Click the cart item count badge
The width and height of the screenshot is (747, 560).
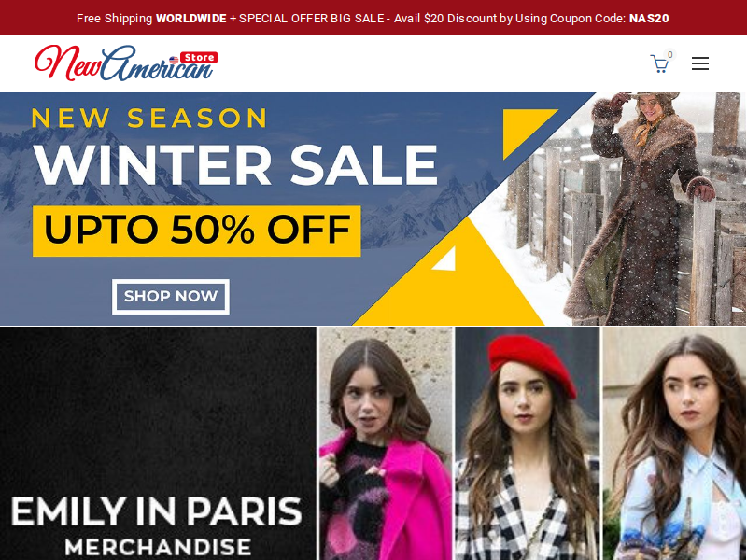(x=670, y=55)
